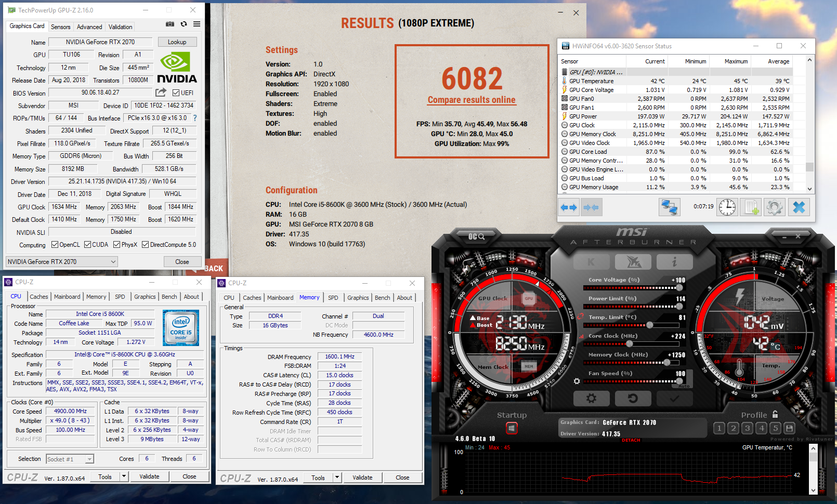The height and width of the screenshot is (504, 837).
Task: Open Afterburner settings with the gear button
Action: [591, 399]
